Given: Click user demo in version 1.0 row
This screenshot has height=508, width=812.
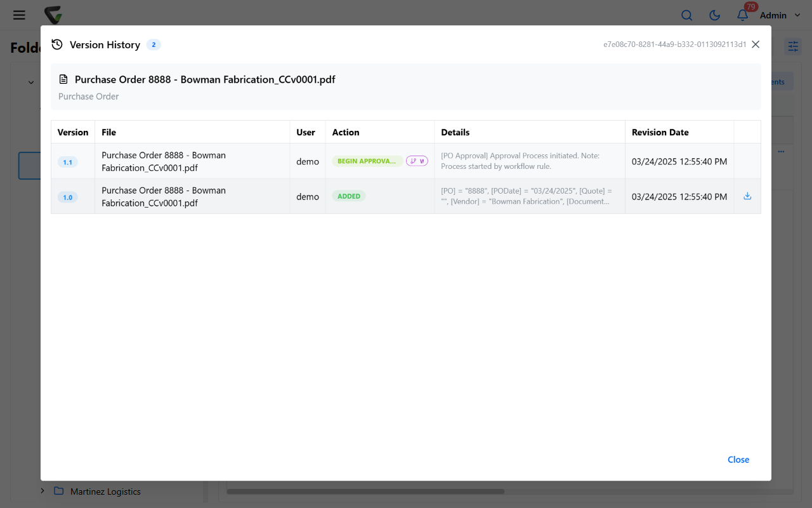Looking at the screenshot, I should (308, 197).
